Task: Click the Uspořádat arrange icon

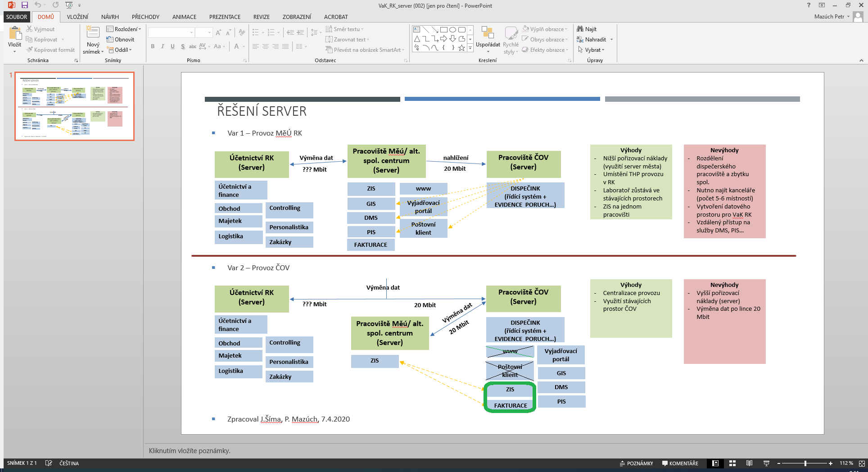Action: coord(488,33)
